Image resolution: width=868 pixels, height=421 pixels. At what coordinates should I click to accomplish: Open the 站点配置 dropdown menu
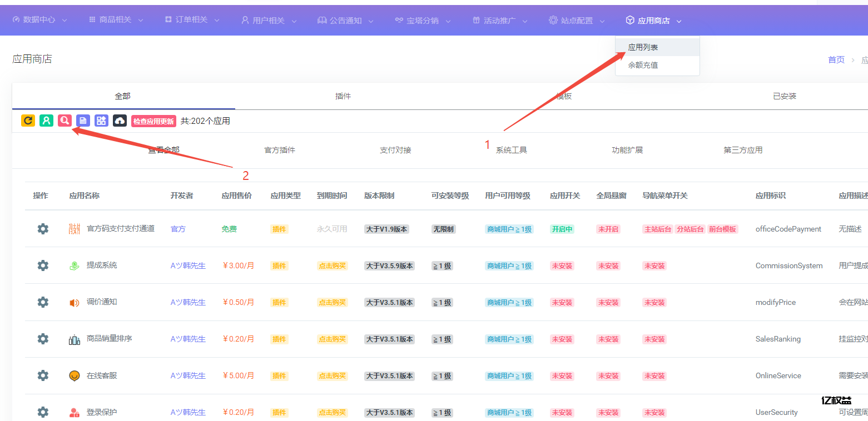577,21
